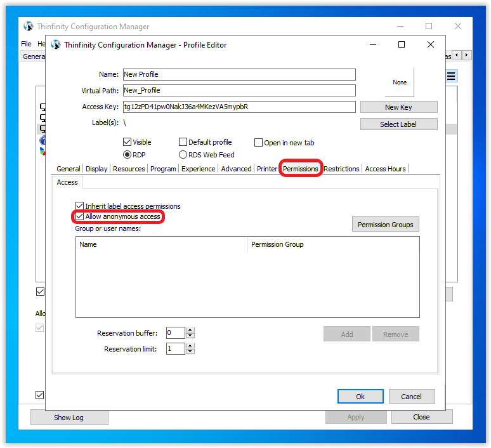Image resolution: width=491 pixels, height=448 pixels.
Task: Enable the Default profile checkbox
Action: coord(183,142)
